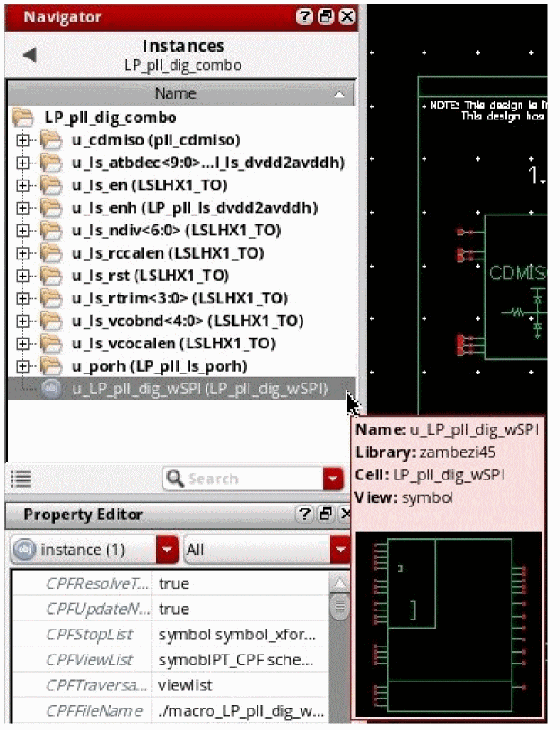Expand the u_ls_rccalen node
This screenshot has height=730, width=560.
(22, 253)
